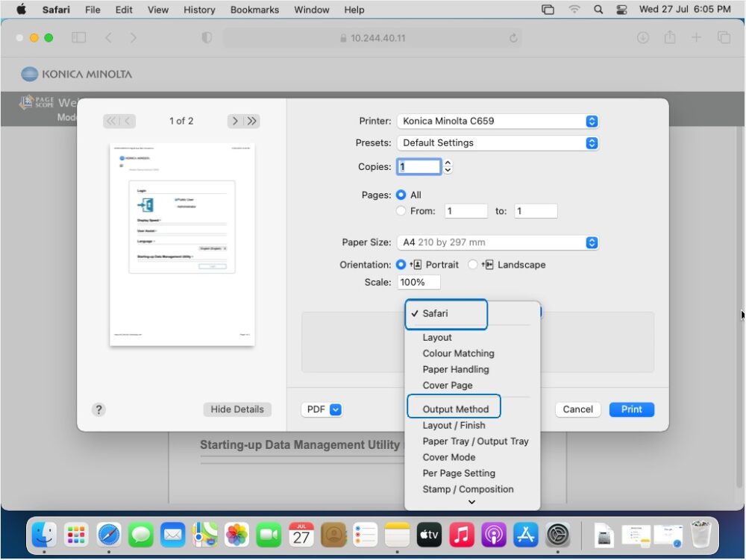This screenshot has height=560, width=746.
Task: Advance print preview to next page
Action: coord(234,120)
